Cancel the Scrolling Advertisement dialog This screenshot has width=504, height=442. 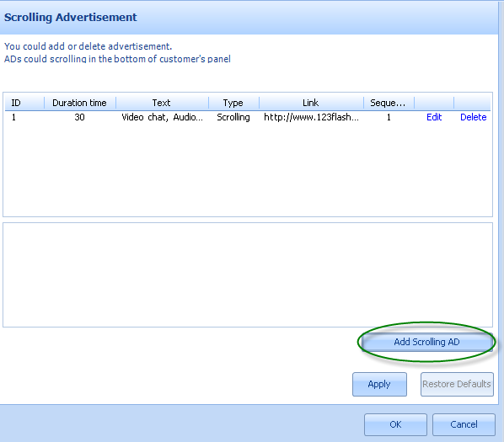tap(464, 424)
